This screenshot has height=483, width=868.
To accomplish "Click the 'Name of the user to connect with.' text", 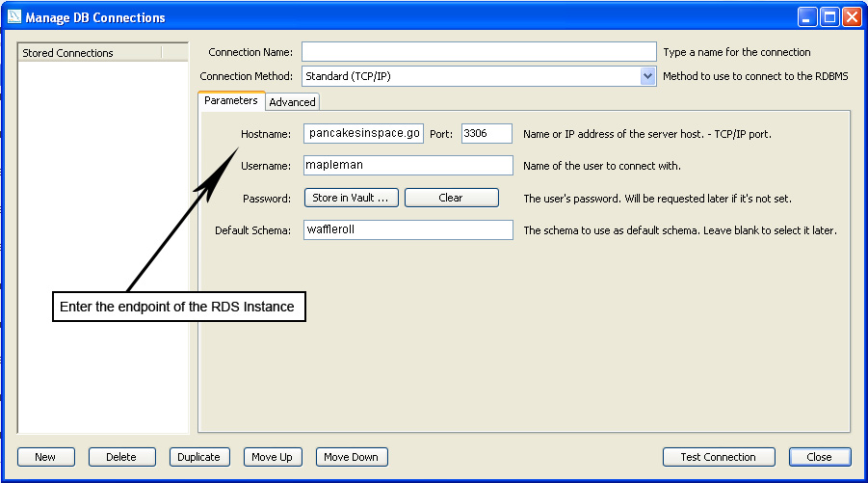I will (x=602, y=166).
